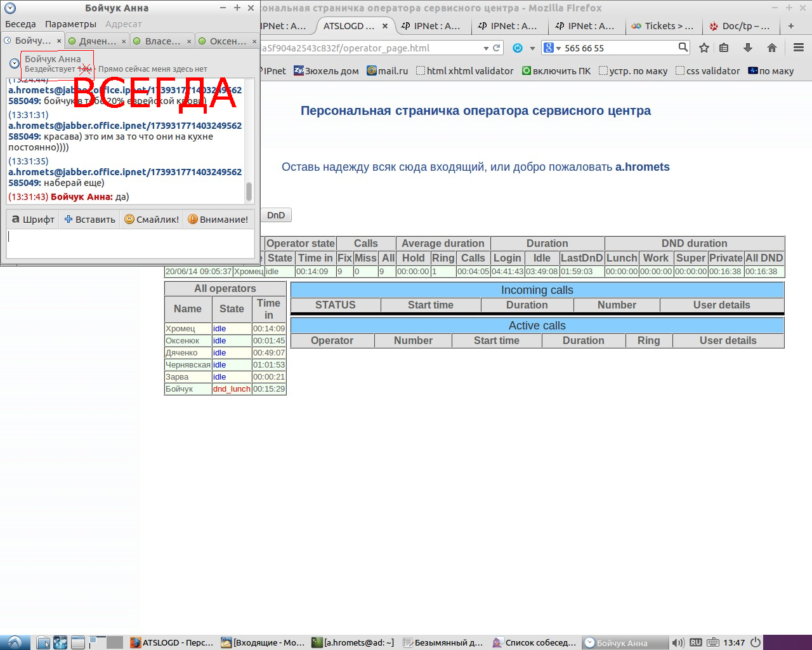This screenshot has height=650, width=812.
Task: Click the volume icon in system tray
Action: [678, 642]
